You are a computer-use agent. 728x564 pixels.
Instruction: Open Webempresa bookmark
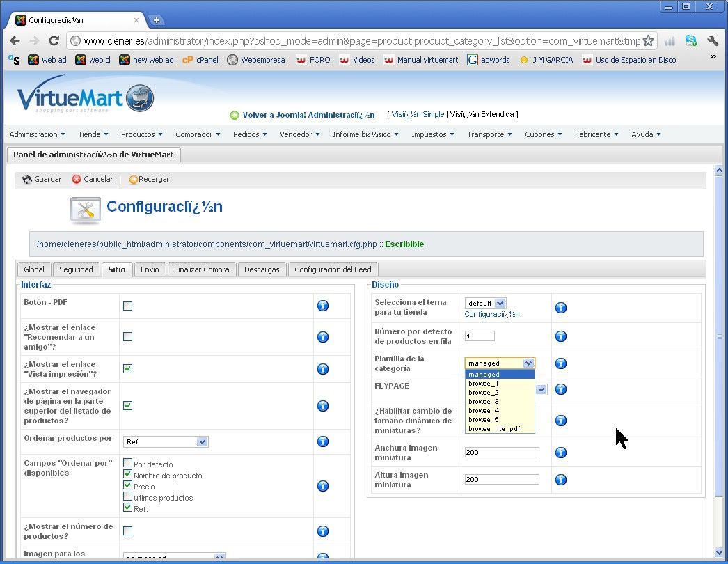pyautogui.click(x=256, y=60)
